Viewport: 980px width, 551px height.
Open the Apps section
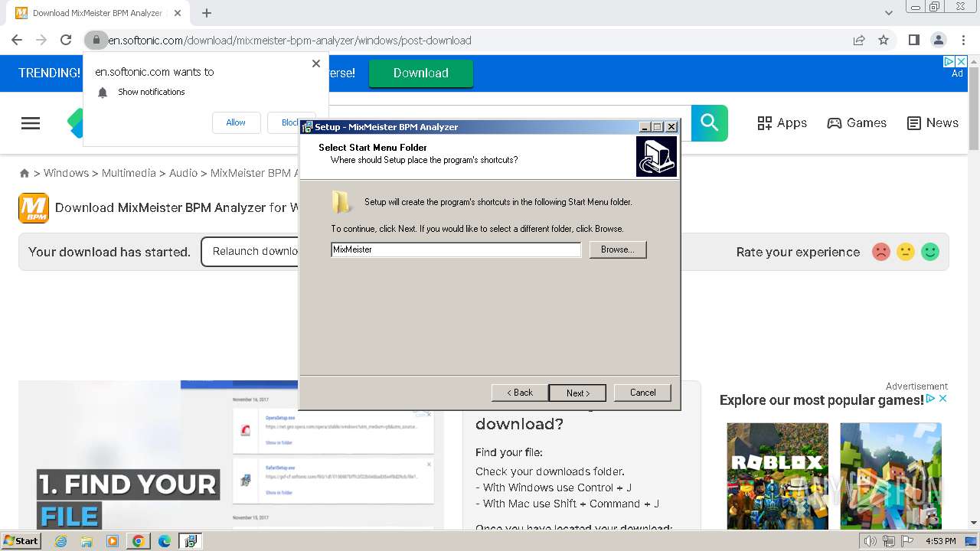click(x=782, y=123)
